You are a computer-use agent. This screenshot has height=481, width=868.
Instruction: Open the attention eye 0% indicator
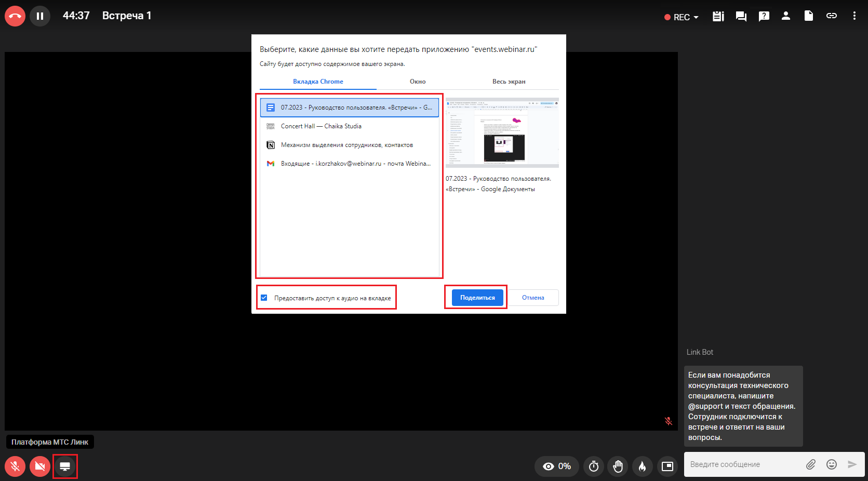557,466
